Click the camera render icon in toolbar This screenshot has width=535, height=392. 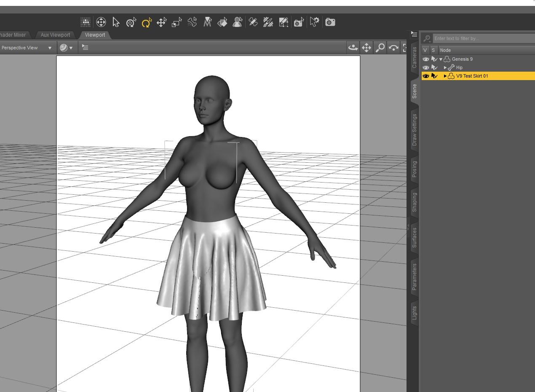[330, 22]
